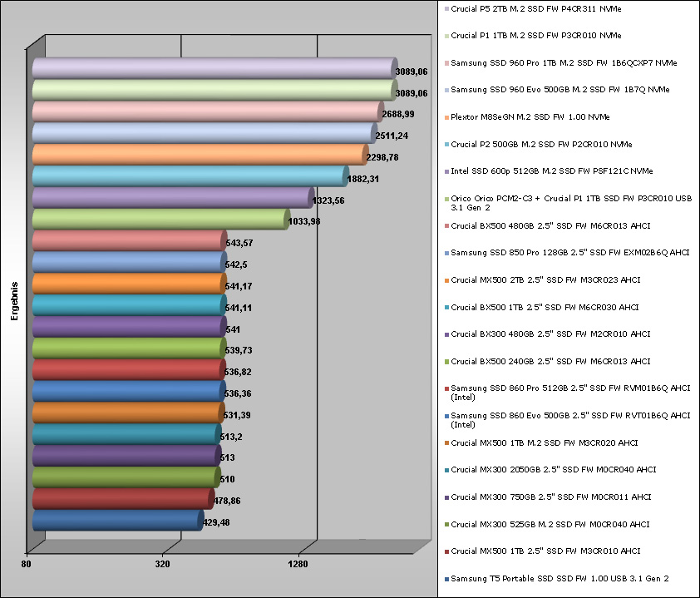Click the data label 536,36

pyautogui.click(x=238, y=394)
